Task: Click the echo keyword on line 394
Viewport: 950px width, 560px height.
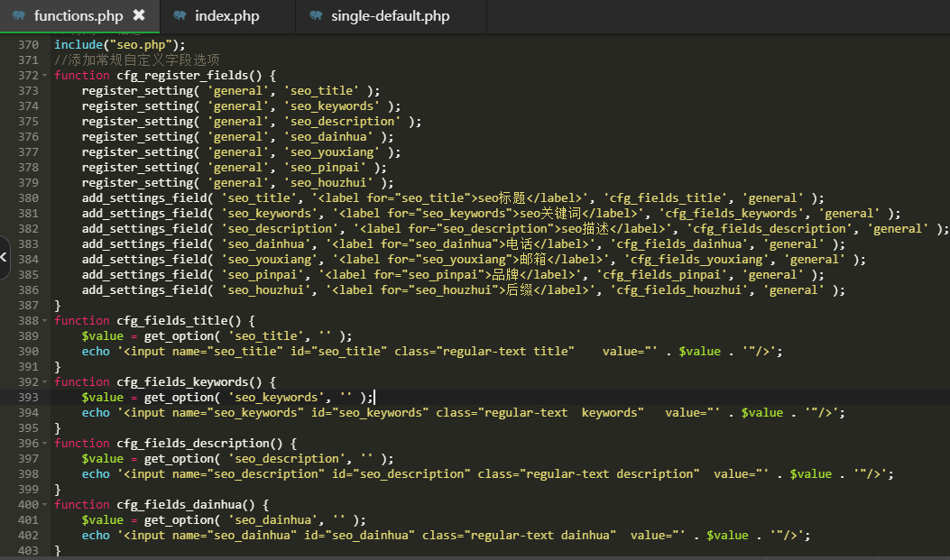Action: coord(96,413)
